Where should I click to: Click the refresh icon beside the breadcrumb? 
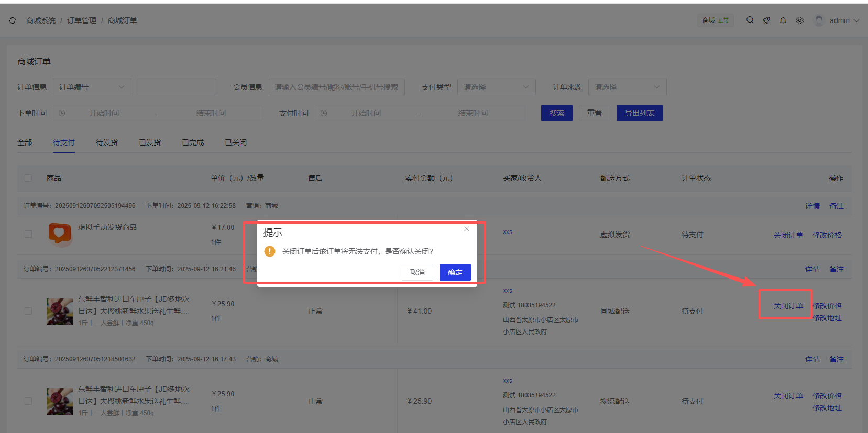(13, 20)
